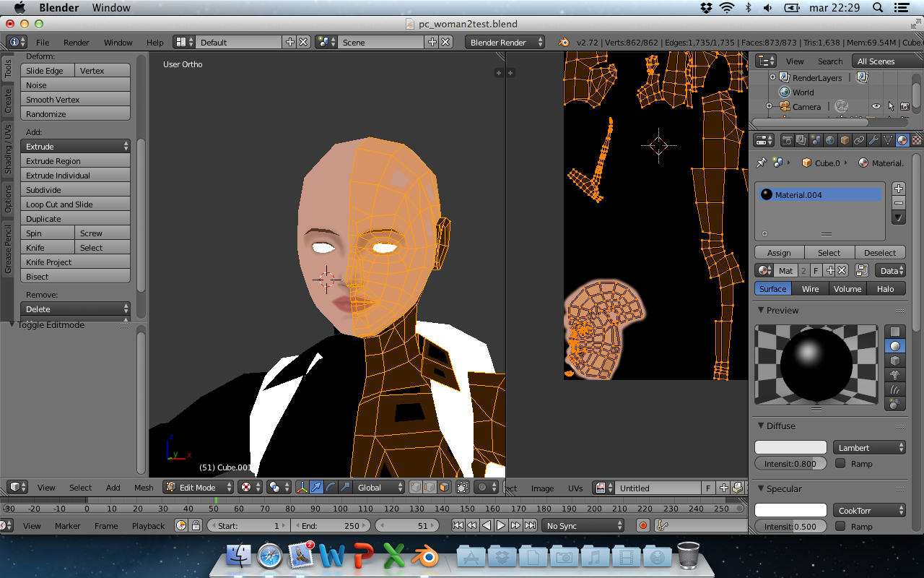Image resolution: width=924 pixels, height=578 pixels.
Task: Switch to the Shading / UVs tab
Action: point(8,149)
